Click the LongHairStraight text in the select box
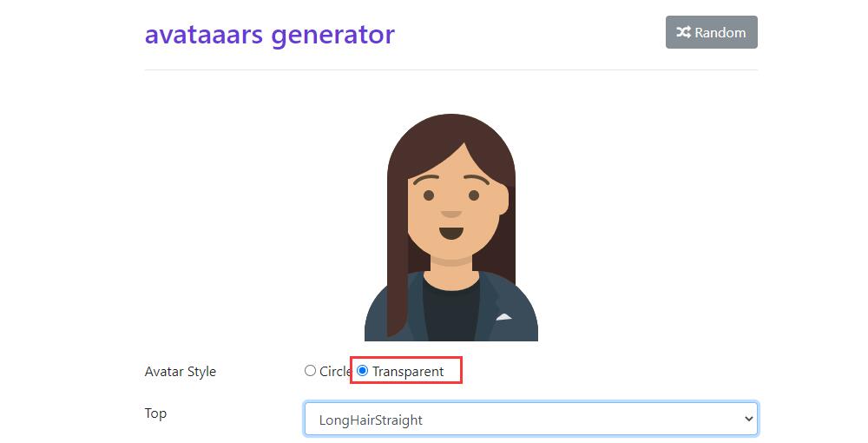868x443 pixels. [371, 420]
